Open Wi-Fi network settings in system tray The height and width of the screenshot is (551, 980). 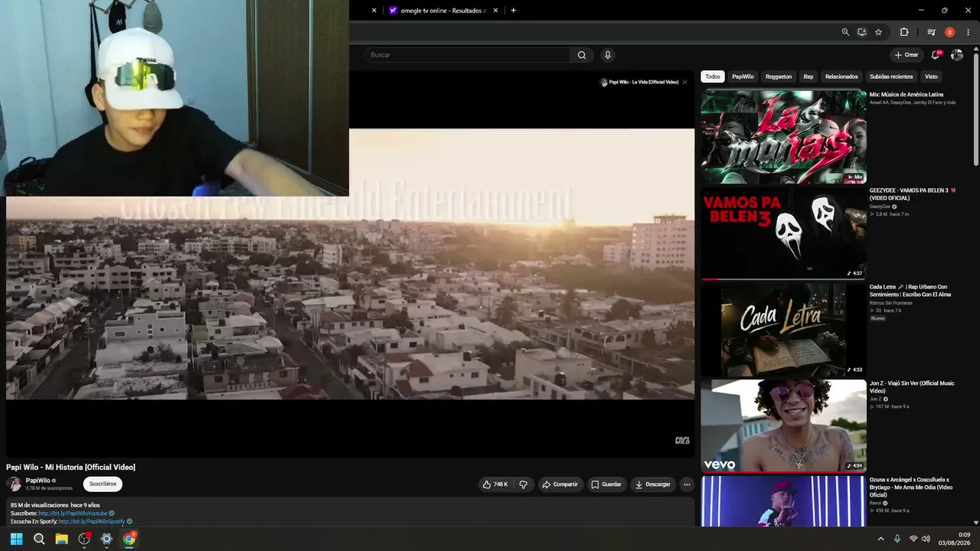(913, 539)
